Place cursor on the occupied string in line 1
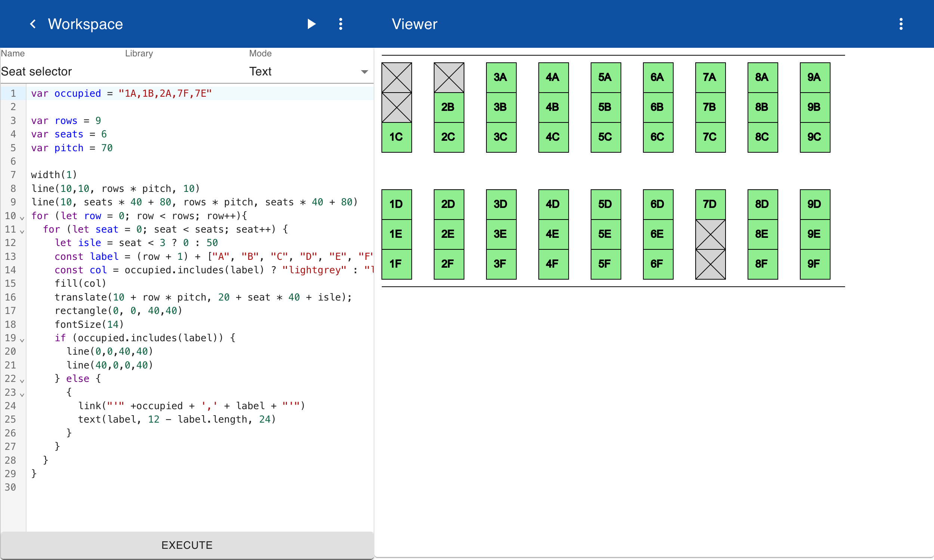 pyautogui.click(x=165, y=93)
